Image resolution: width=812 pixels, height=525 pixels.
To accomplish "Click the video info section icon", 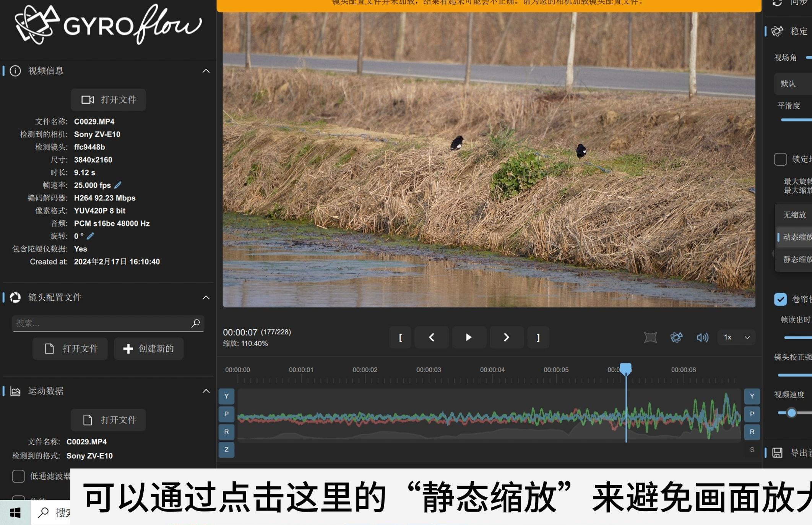I will tap(15, 71).
